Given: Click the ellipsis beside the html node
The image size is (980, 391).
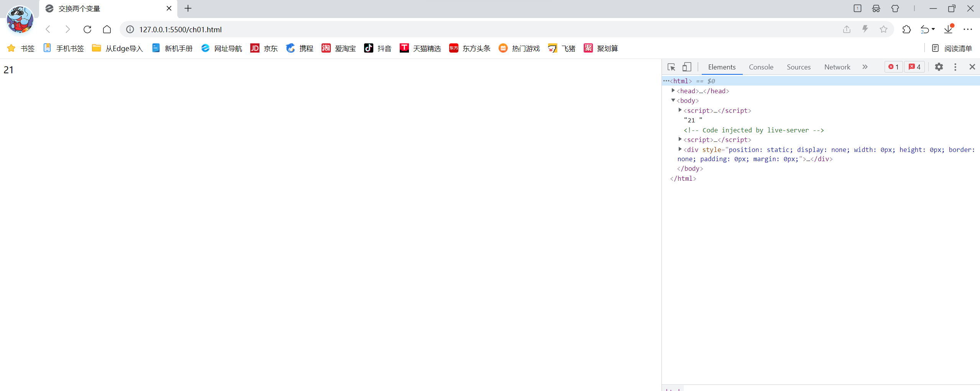Looking at the screenshot, I should 666,81.
